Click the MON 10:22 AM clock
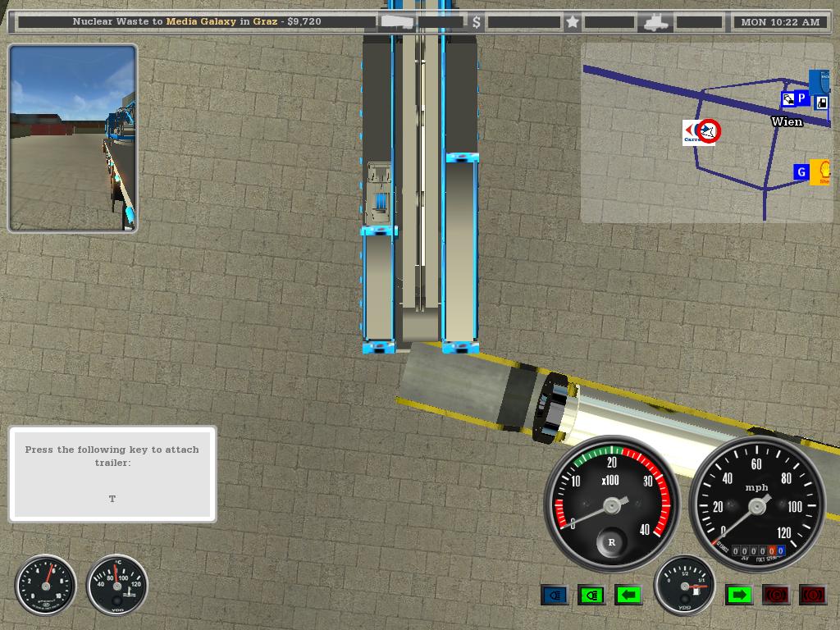Image resolution: width=840 pixels, height=630 pixels. click(x=780, y=22)
